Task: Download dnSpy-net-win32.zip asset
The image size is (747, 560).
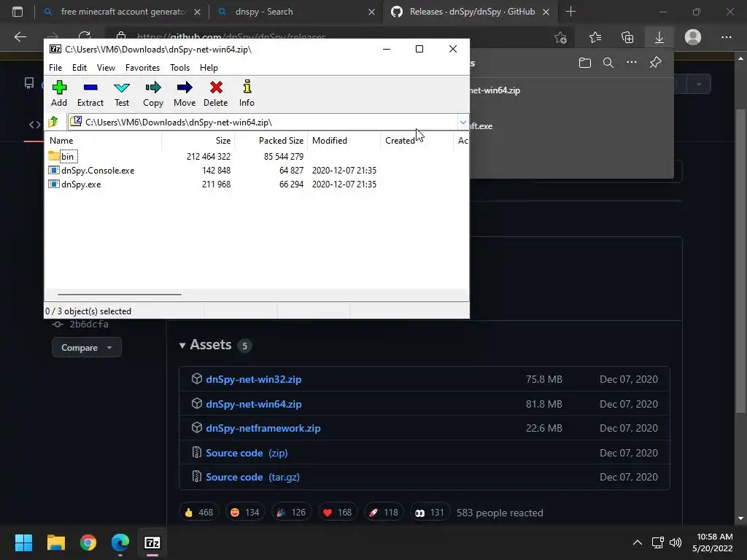Action: (x=253, y=379)
